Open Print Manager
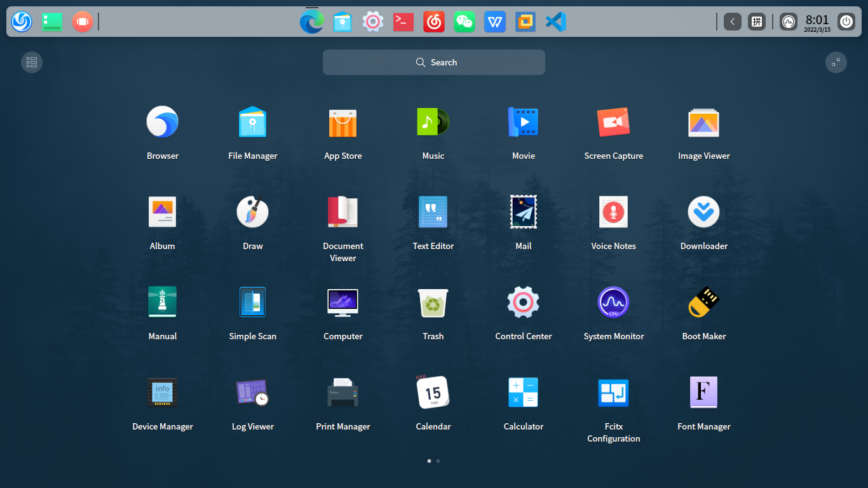The width and height of the screenshot is (868, 488). (343, 393)
